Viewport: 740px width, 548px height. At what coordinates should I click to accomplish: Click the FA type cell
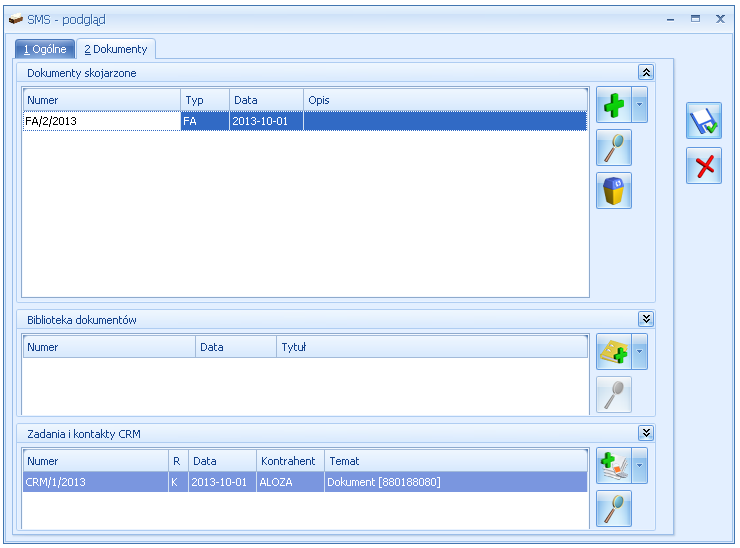pyautogui.click(x=205, y=121)
